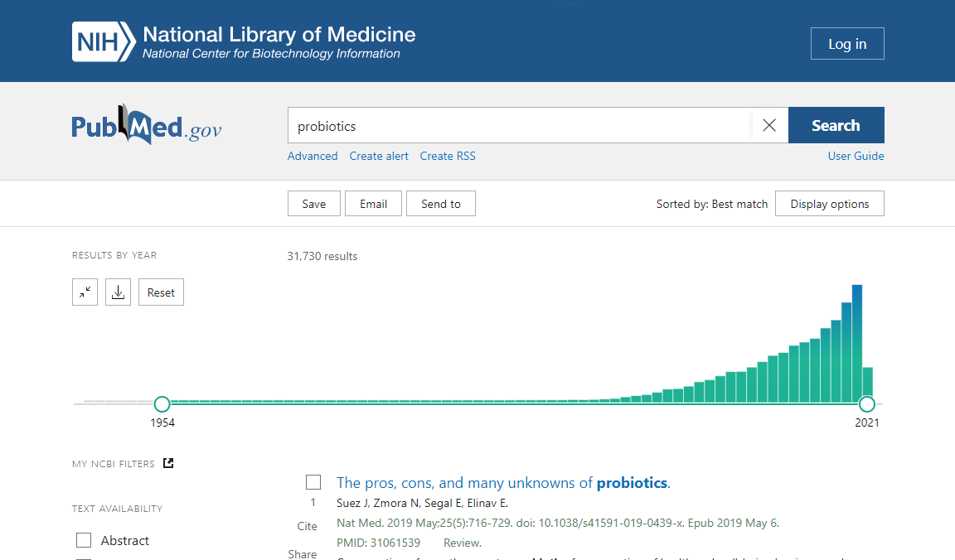The width and height of the screenshot is (955, 560).
Task: Tick the Abstract text availability checkbox
Action: point(84,540)
